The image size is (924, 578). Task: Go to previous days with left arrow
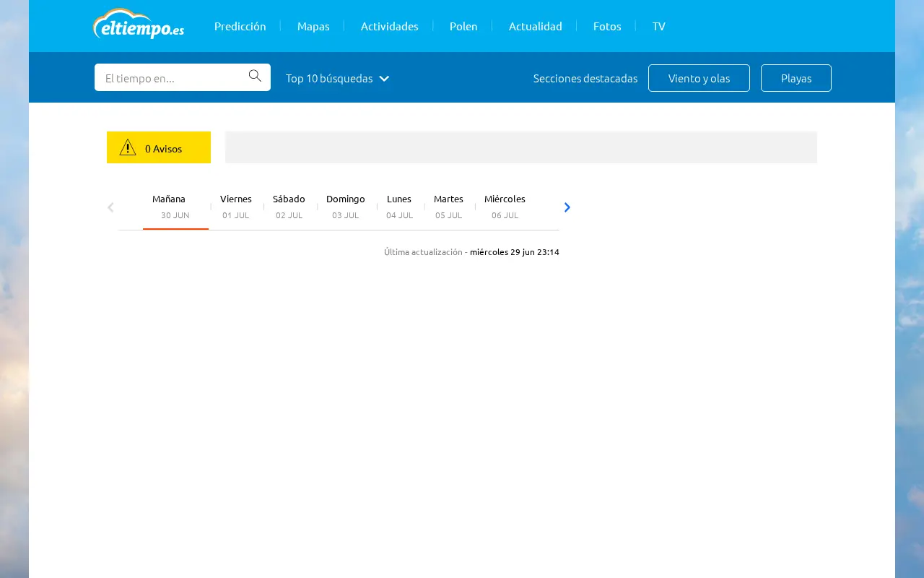click(x=110, y=207)
